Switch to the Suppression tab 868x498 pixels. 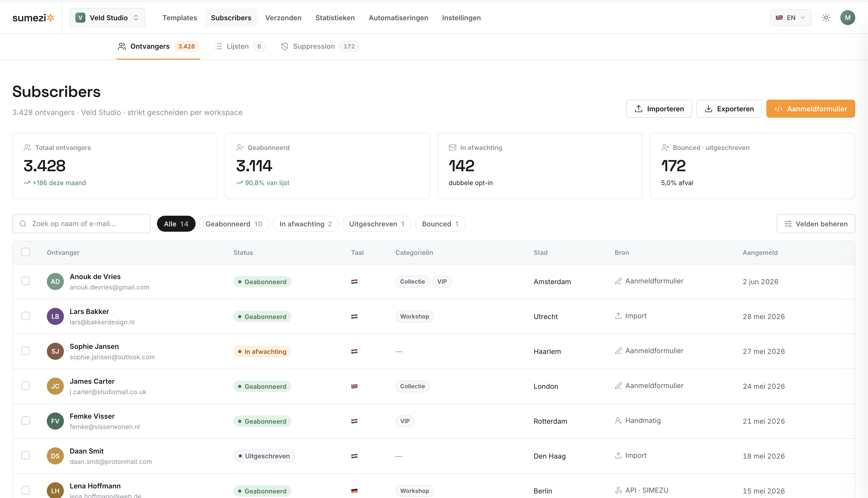[320, 47]
